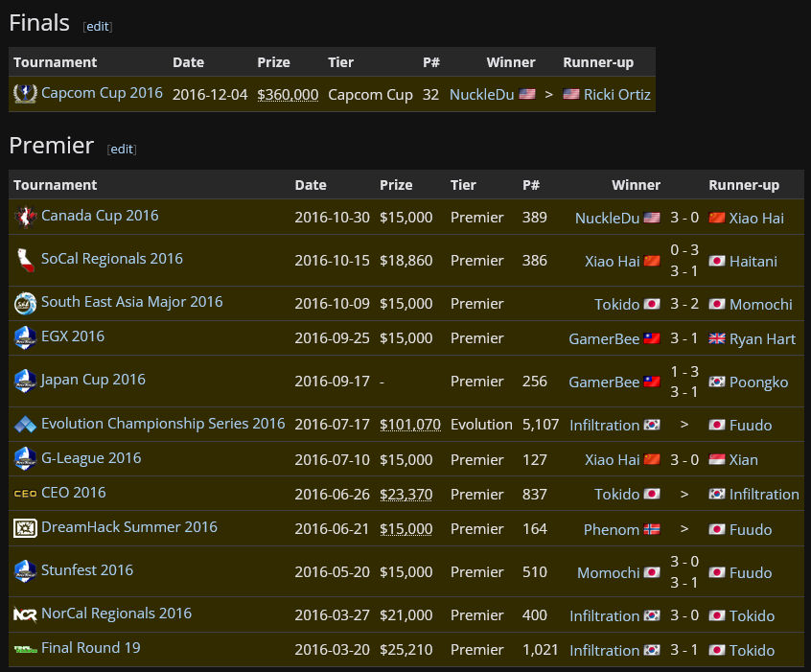Open the Japan Cup 2016 link
This screenshot has height=672, width=811.
coord(93,380)
